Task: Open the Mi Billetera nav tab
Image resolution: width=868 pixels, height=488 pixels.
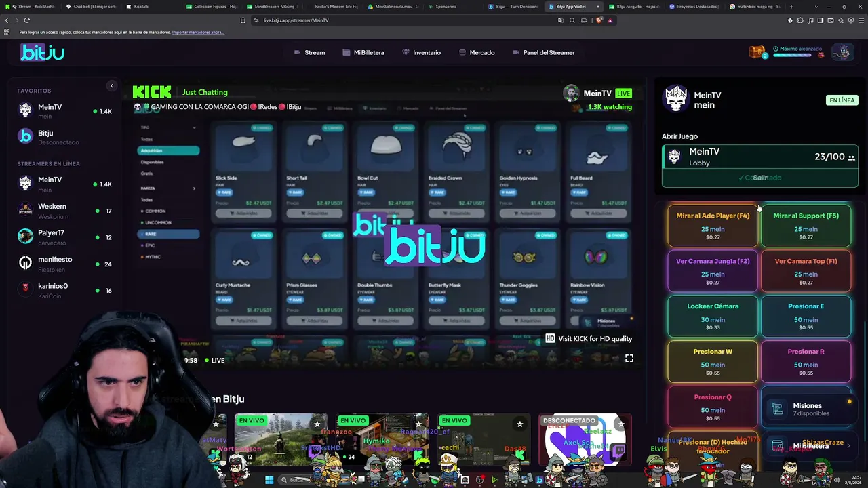Action: pyautogui.click(x=363, y=52)
